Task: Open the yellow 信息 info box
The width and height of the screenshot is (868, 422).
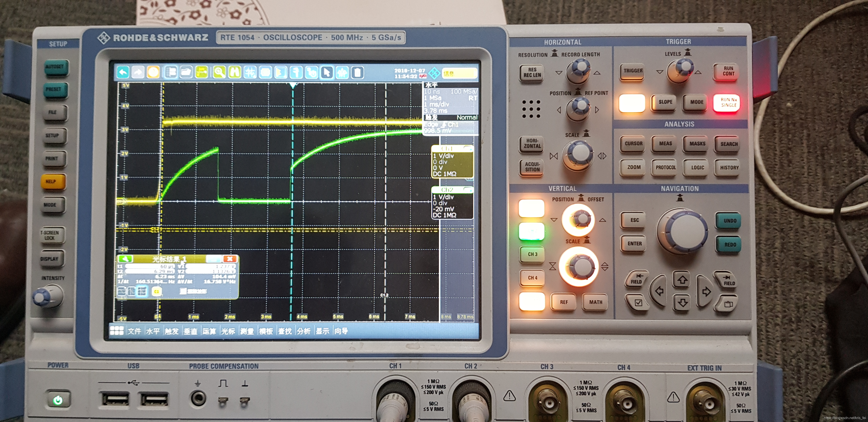Action: (460, 73)
